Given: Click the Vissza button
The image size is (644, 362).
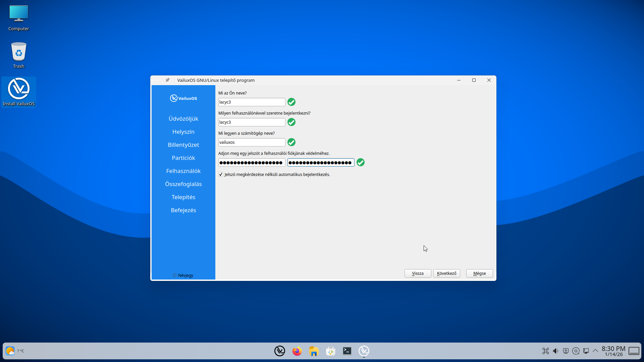Looking at the screenshot, I should pos(417,273).
